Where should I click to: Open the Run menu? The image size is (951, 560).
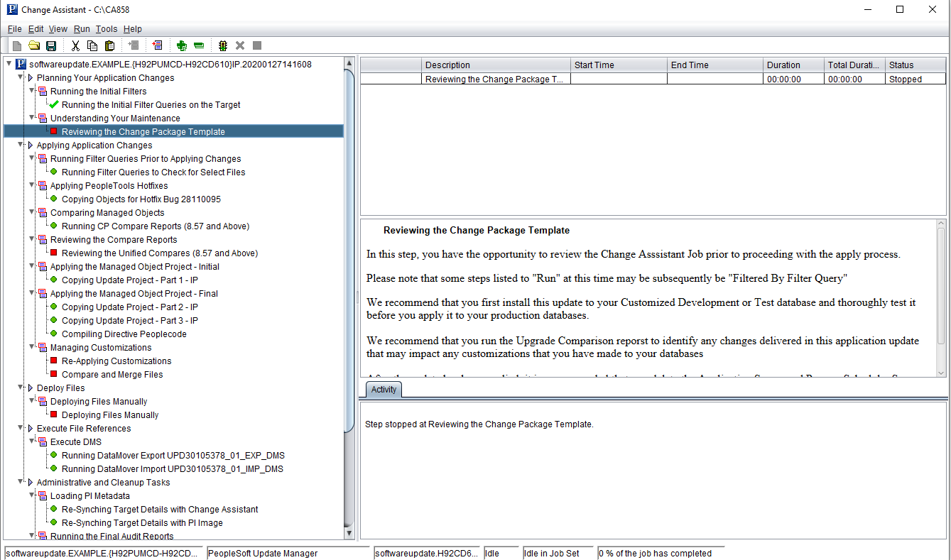click(x=82, y=29)
